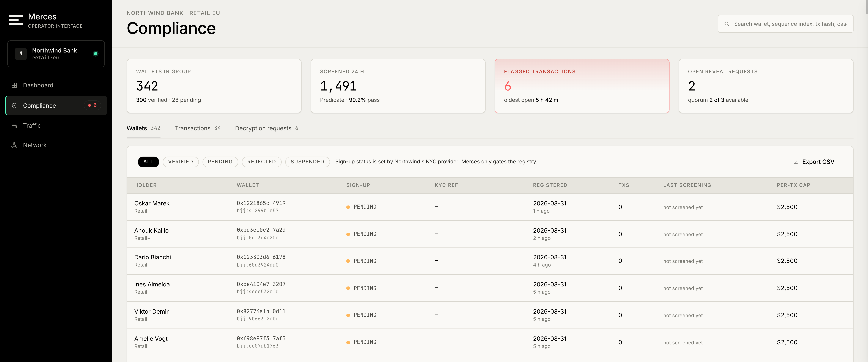The width and height of the screenshot is (868, 362).
Task: Click Anouk Kallio's pending status dot
Action: tap(348, 234)
